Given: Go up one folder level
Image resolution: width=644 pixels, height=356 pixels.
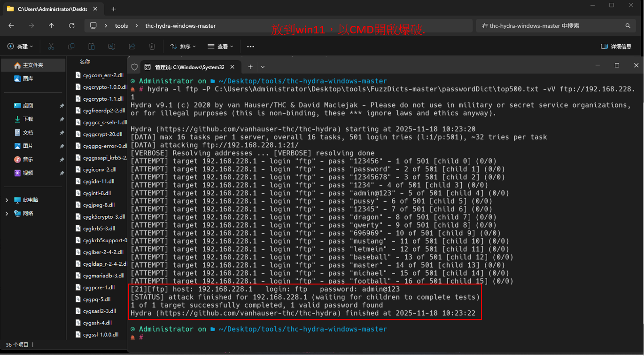Looking at the screenshot, I should 52,26.
